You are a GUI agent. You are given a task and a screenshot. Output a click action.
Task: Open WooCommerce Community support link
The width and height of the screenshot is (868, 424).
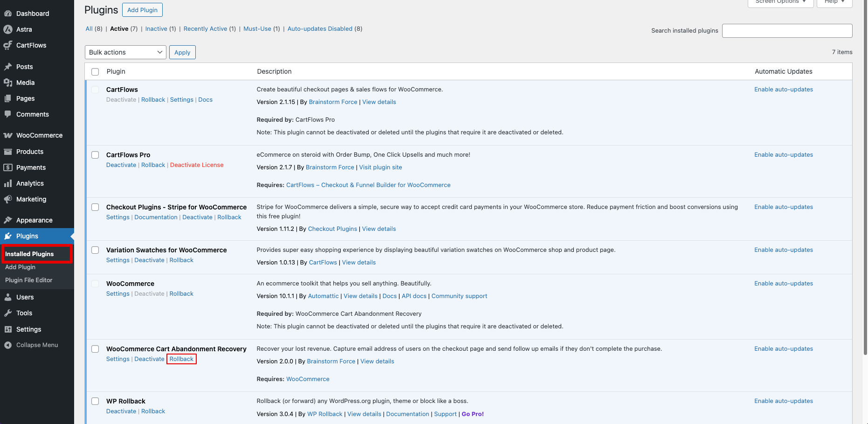point(459,296)
